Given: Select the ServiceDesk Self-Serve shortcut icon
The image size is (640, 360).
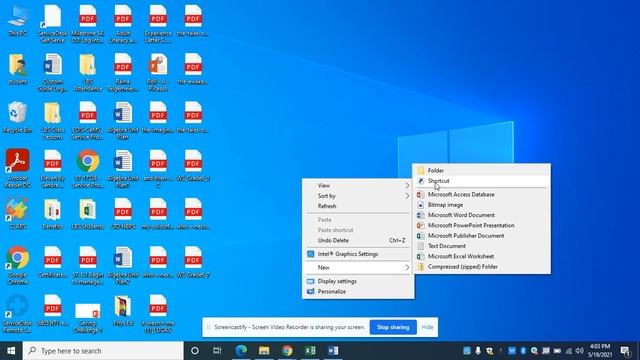Looking at the screenshot, I should (53, 23).
